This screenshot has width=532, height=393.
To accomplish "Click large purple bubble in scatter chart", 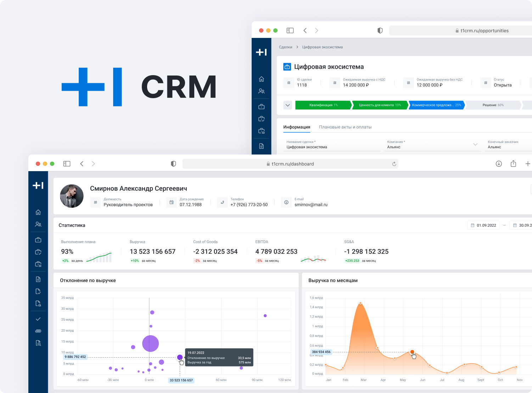I will (151, 343).
